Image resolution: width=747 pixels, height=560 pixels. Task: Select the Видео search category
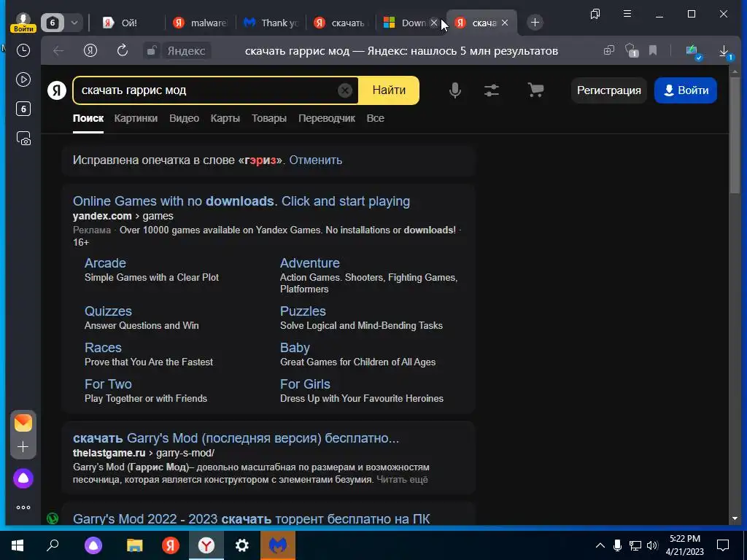[185, 118]
